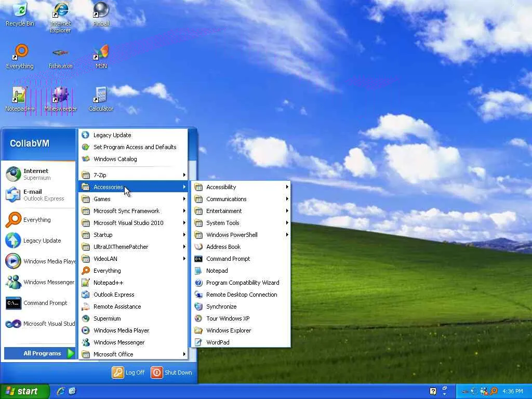Expand the VideoLAN program folder

click(x=133, y=259)
